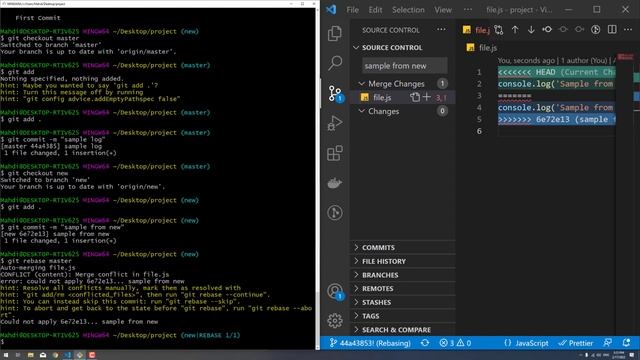Expand the FILE HISTORY section
The image size is (640, 360).
(x=402, y=261)
